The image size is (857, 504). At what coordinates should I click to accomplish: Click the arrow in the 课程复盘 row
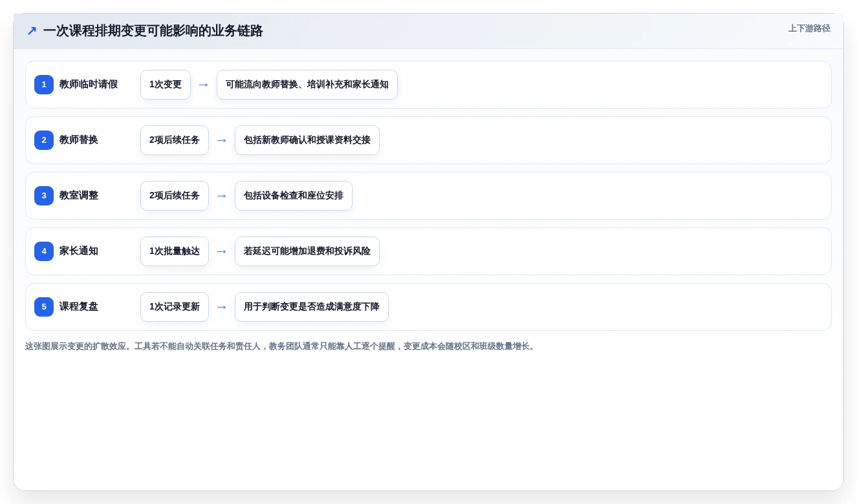pyautogui.click(x=222, y=307)
